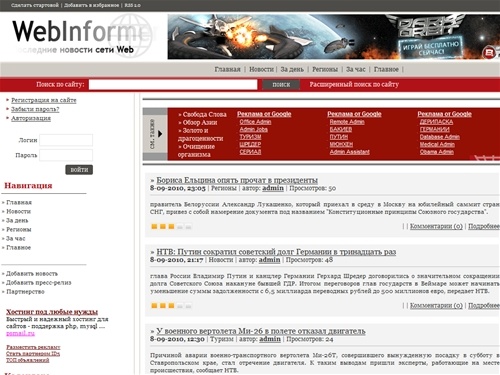This screenshot has width=500, height=375.
Task: Click the 'поиск' search button
Action: point(281,85)
